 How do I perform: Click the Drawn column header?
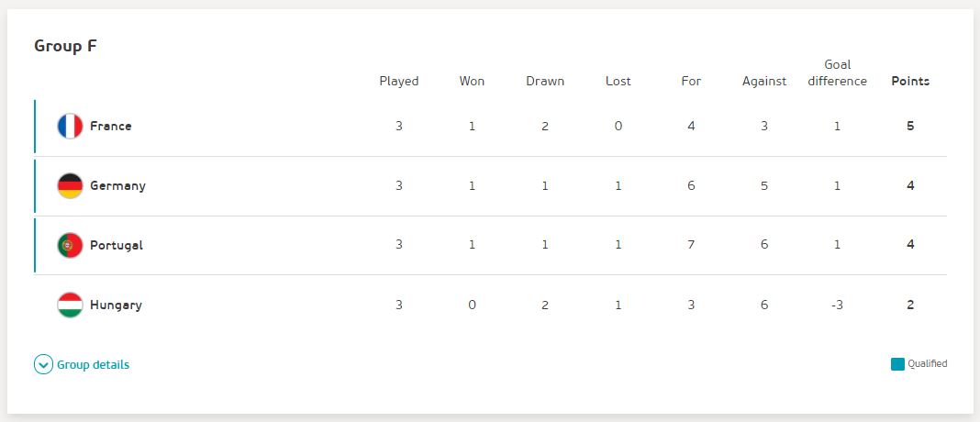click(x=545, y=82)
